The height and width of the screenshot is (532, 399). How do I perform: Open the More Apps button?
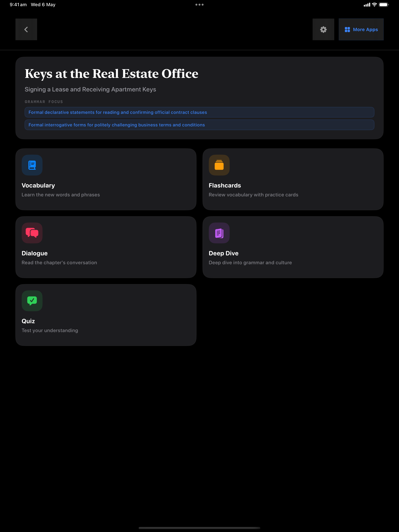click(x=361, y=29)
